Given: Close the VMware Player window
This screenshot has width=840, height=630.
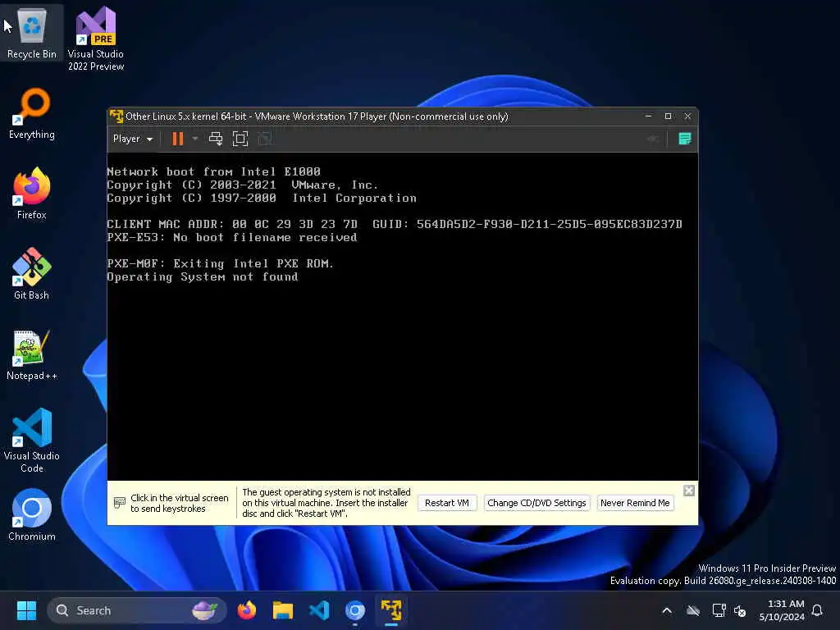Looking at the screenshot, I should click(687, 116).
